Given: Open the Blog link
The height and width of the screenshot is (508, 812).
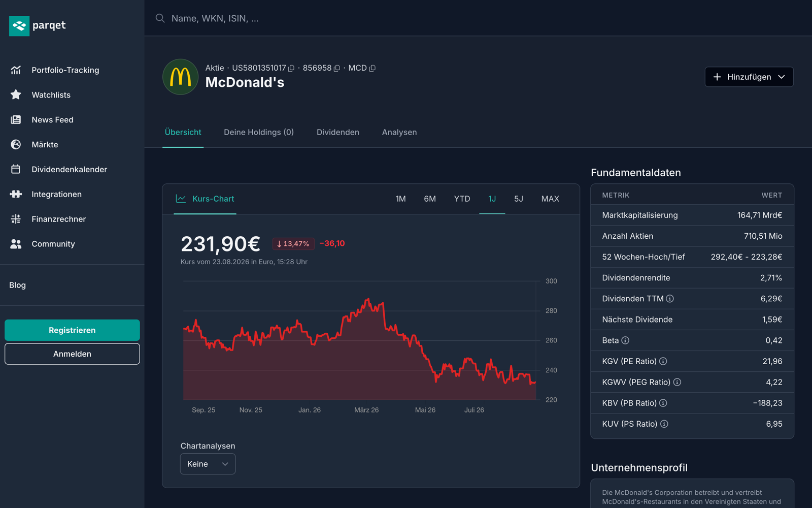Looking at the screenshot, I should tap(17, 285).
